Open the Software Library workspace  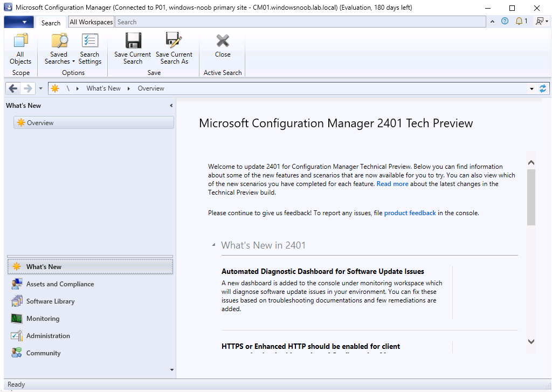90,301
